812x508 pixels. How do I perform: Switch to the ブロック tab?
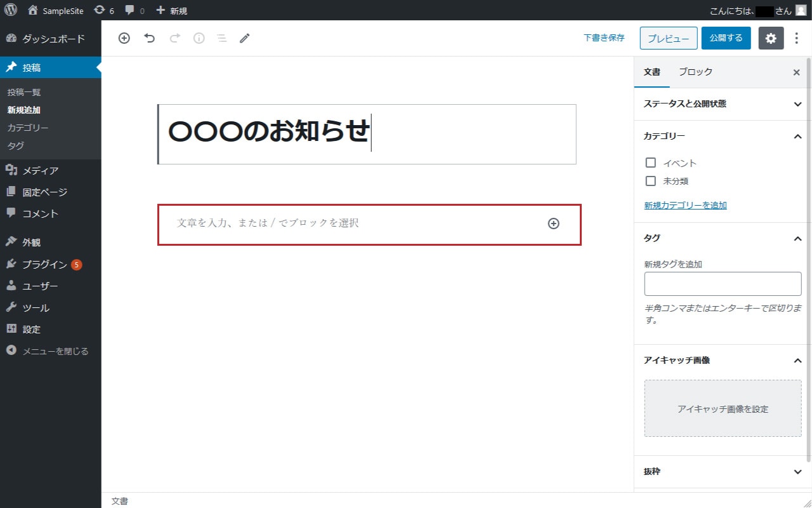(695, 72)
